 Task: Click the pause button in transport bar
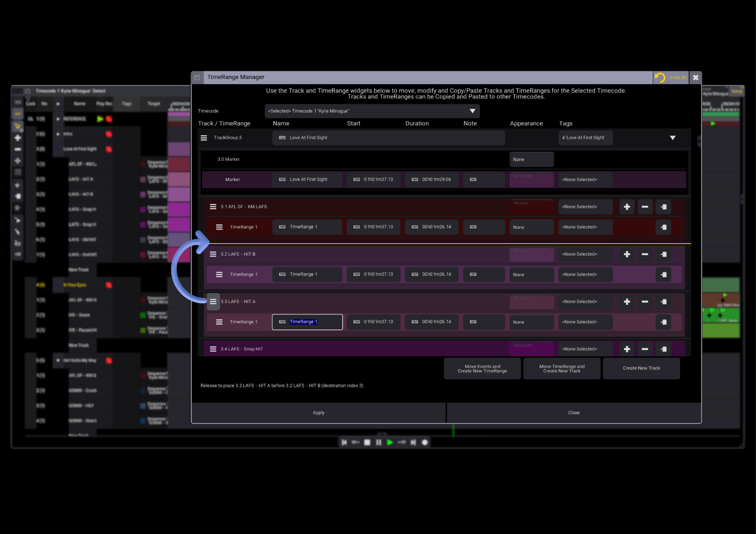coord(378,442)
